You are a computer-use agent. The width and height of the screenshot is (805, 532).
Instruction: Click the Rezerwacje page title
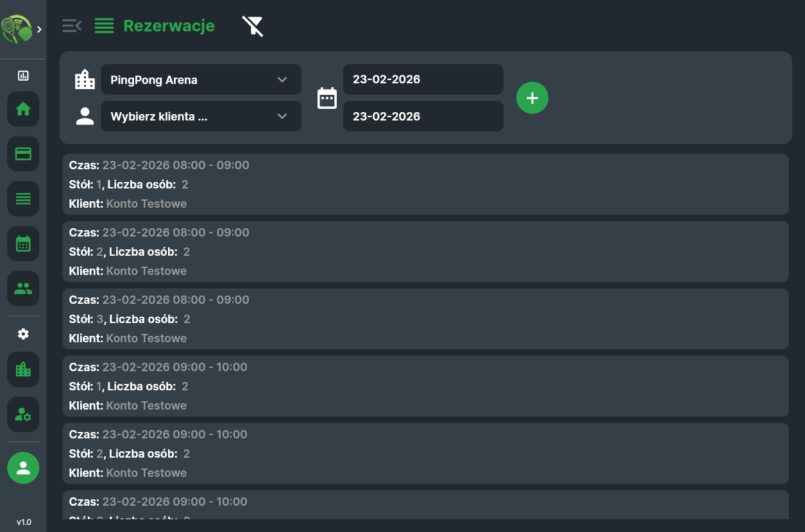[x=169, y=26]
